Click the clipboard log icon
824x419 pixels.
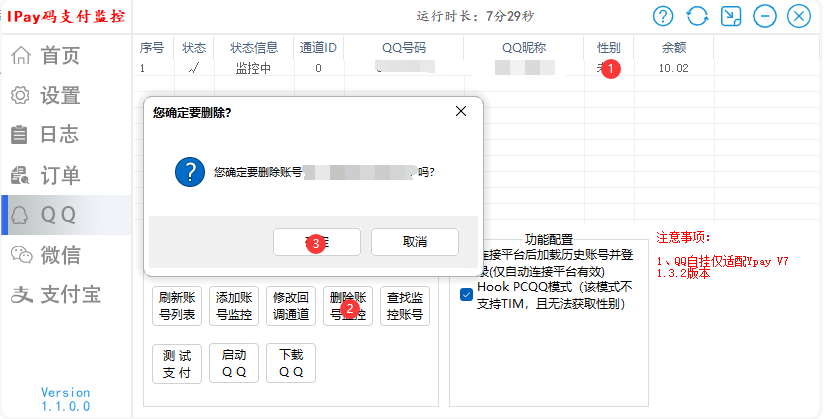coord(19,135)
